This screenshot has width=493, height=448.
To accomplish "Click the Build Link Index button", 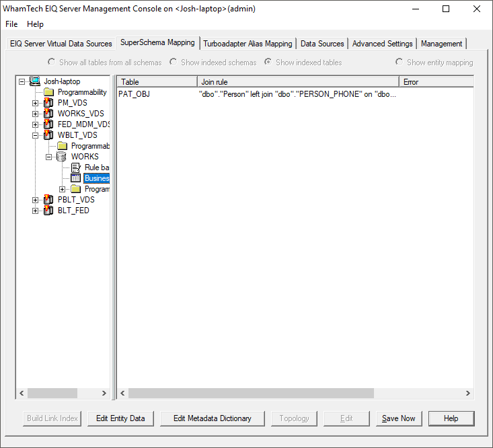I will (x=52, y=418).
